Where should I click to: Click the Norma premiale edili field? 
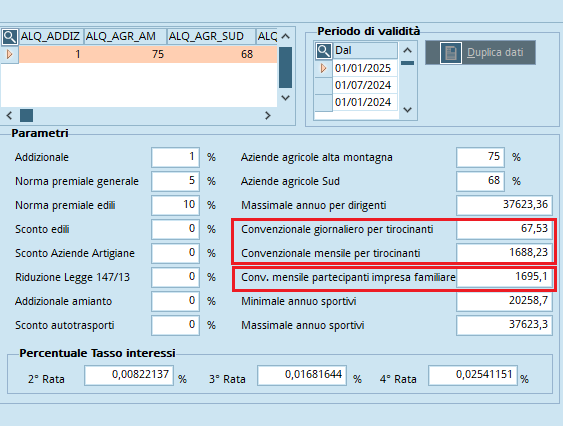click(175, 205)
